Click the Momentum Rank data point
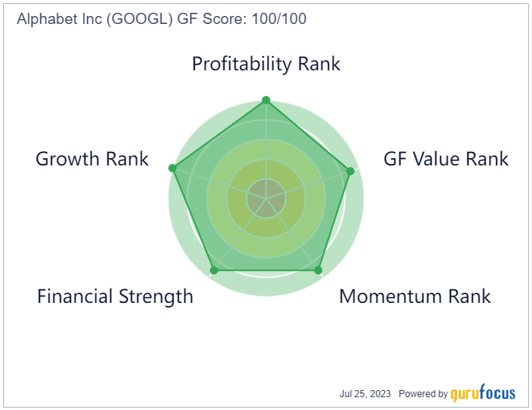532x410 pixels. click(x=318, y=270)
